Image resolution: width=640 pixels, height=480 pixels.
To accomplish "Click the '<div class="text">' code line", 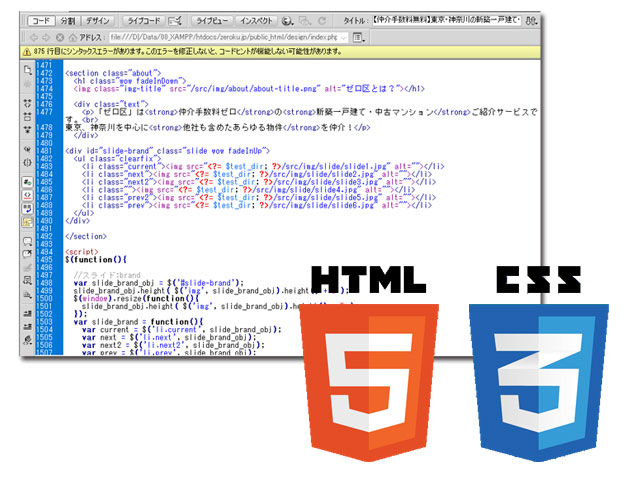I will (x=111, y=104).
